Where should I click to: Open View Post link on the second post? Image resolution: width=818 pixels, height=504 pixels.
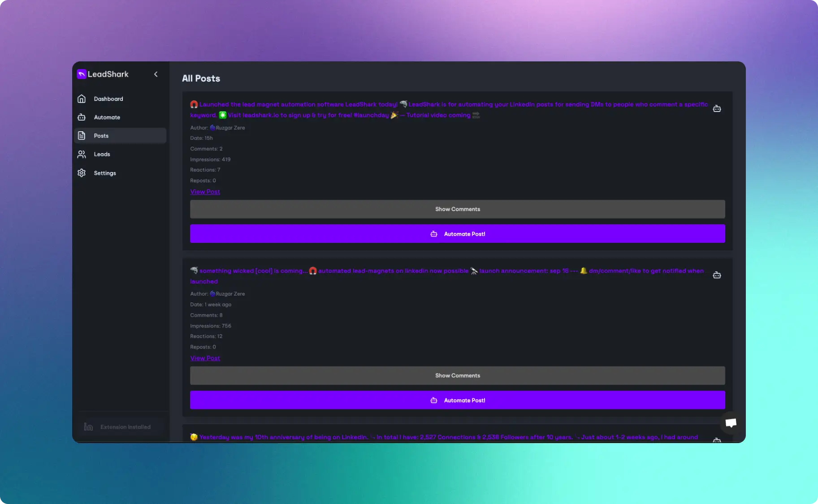click(205, 358)
